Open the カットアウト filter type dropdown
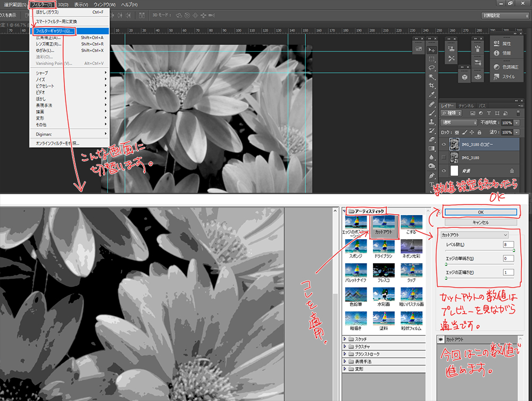This screenshot has width=532, height=401. 475,235
